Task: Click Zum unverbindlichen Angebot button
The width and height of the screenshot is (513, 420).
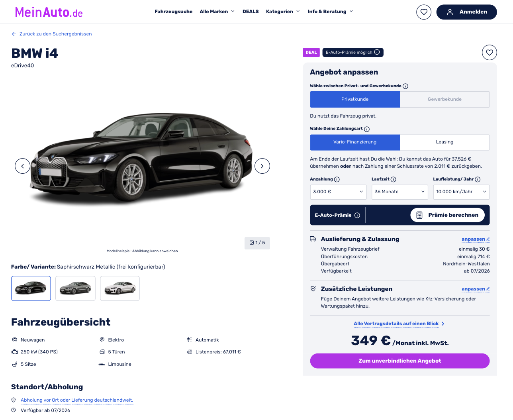Action: [x=400, y=361]
